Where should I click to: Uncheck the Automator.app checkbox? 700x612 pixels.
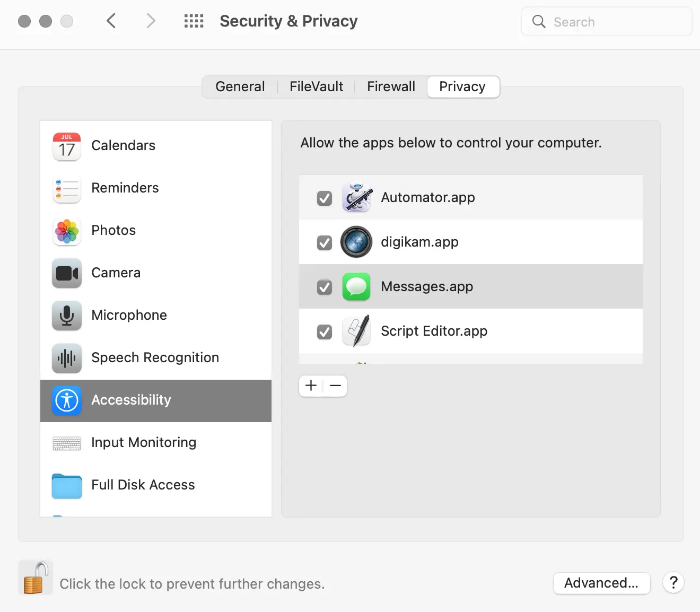coord(325,198)
